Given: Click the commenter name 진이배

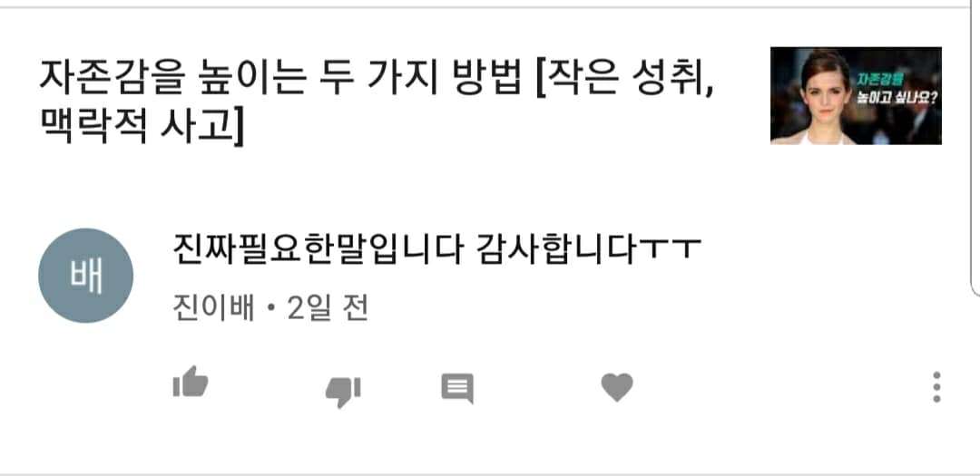Looking at the screenshot, I should (213, 308).
